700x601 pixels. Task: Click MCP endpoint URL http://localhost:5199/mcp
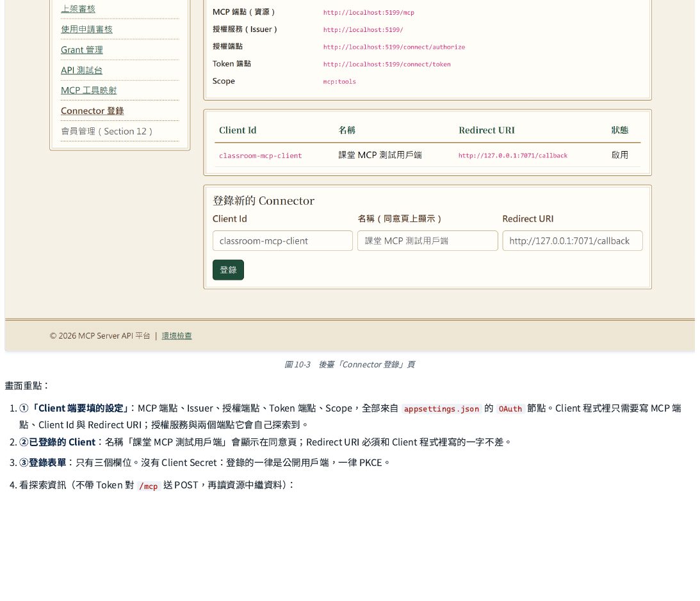click(x=369, y=13)
